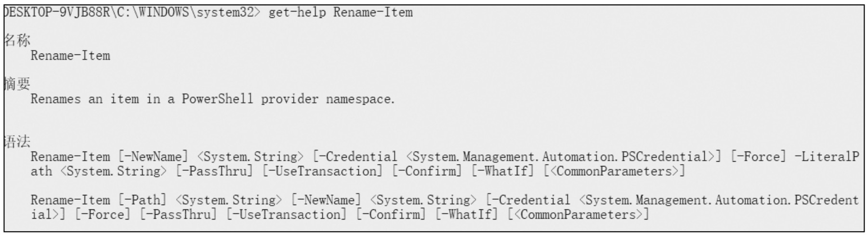Click the 语法 section heading
Image resolution: width=868 pixels, height=235 pixels.
tap(17, 142)
